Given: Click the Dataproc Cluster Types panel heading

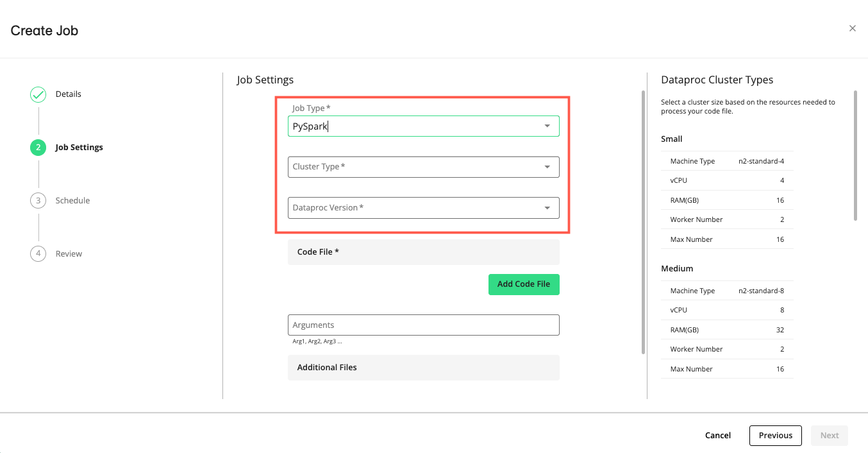Looking at the screenshot, I should click(717, 80).
